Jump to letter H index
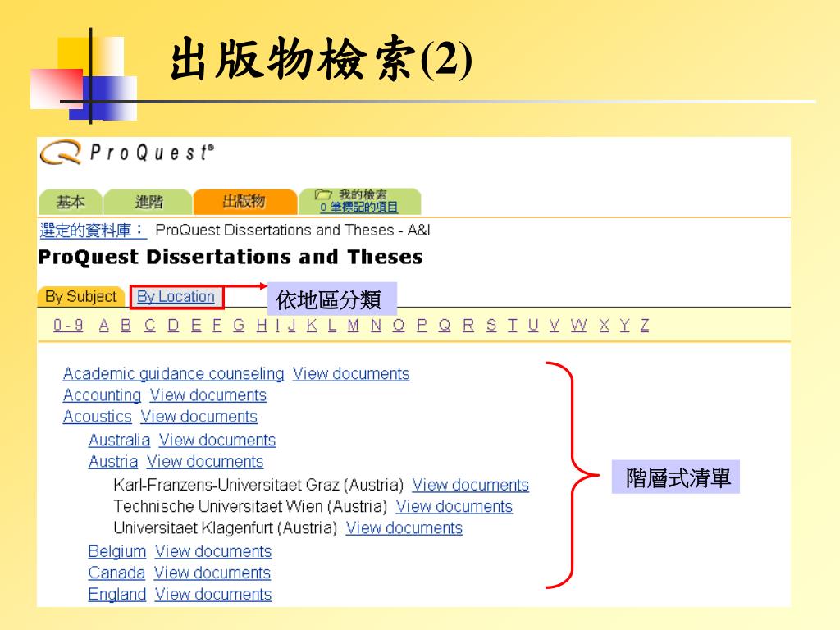The image size is (840, 630). coord(262,325)
